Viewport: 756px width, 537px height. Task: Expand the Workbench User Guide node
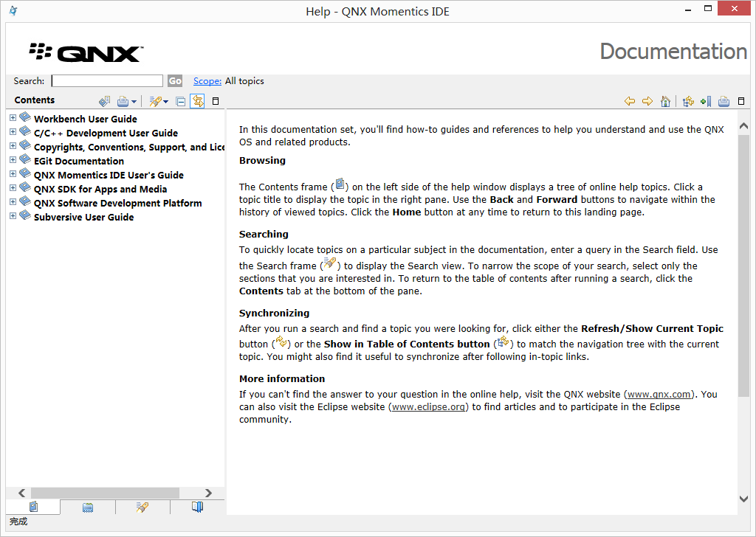tap(13, 117)
